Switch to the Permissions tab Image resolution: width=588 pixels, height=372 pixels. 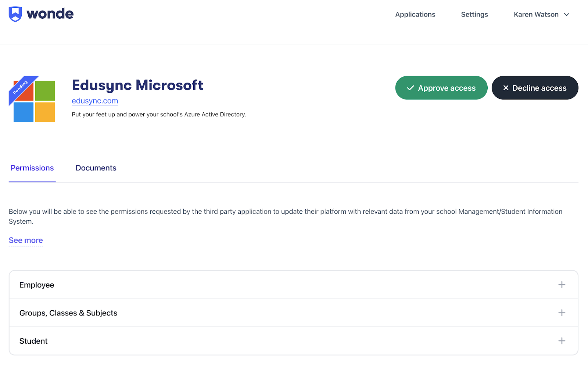[x=32, y=168]
